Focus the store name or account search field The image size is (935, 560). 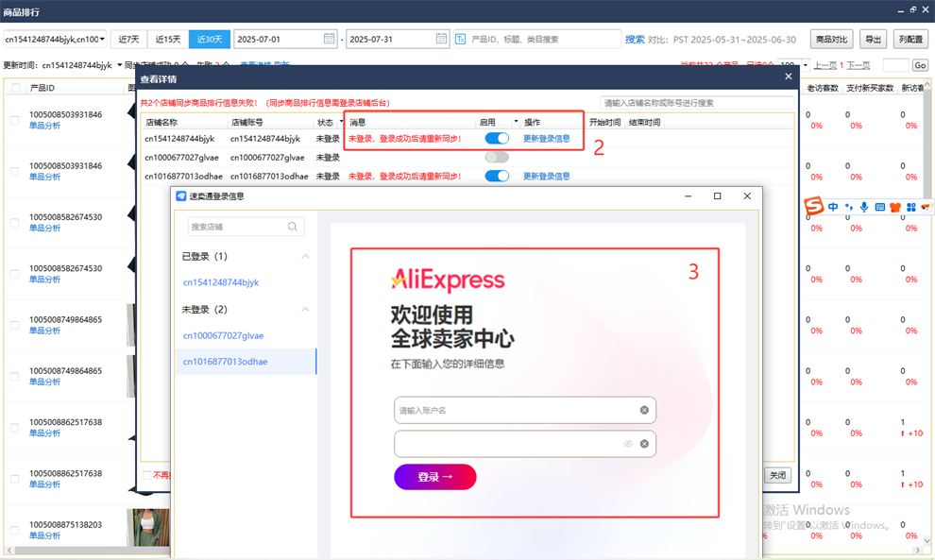tap(696, 103)
